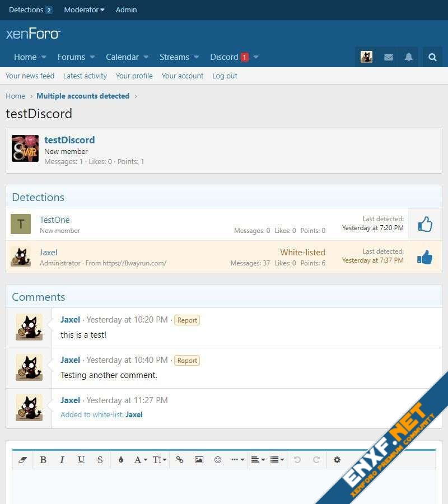Viewport: 448px width, 504px height.
Task: Open the alerts bell icon
Action: click(x=409, y=57)
